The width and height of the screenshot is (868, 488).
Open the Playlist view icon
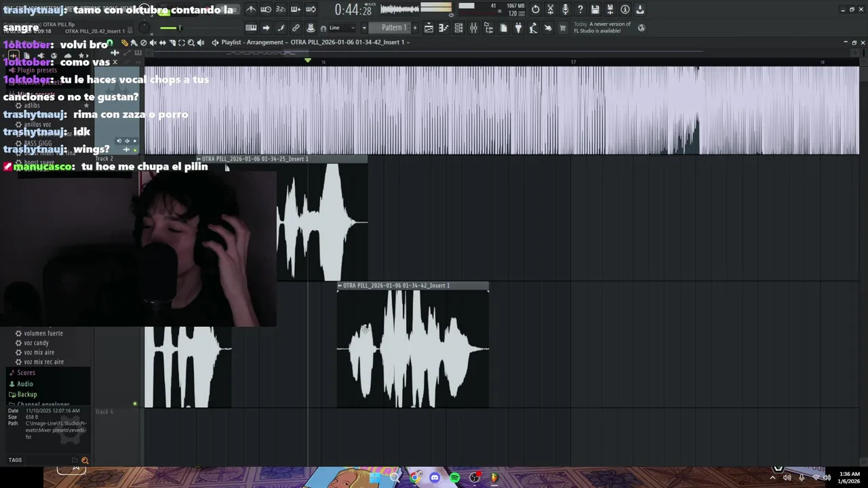pyautogui.click(x=429, y=28)
